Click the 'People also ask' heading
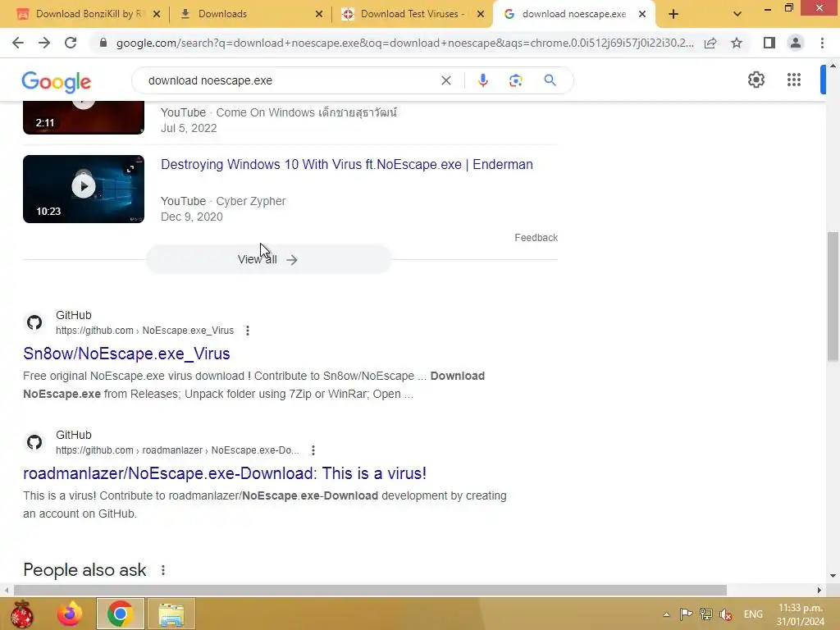 [84, 570]
